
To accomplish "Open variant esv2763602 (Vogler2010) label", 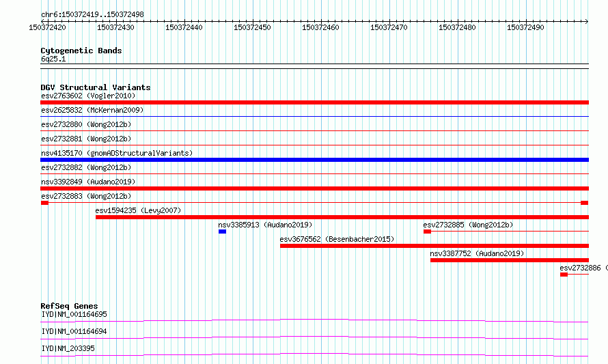I will 88,96.
